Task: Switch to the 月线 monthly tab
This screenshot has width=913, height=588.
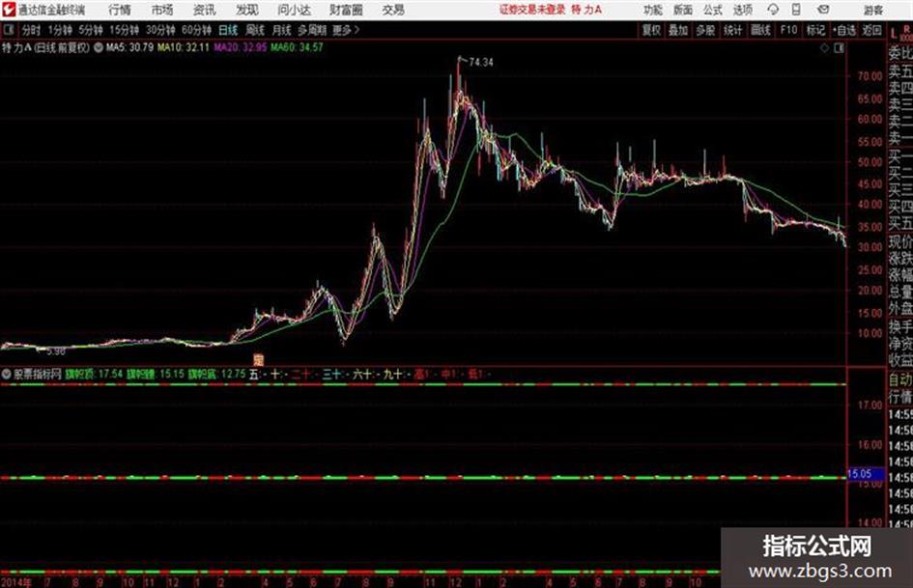Action: coord(282,30)
